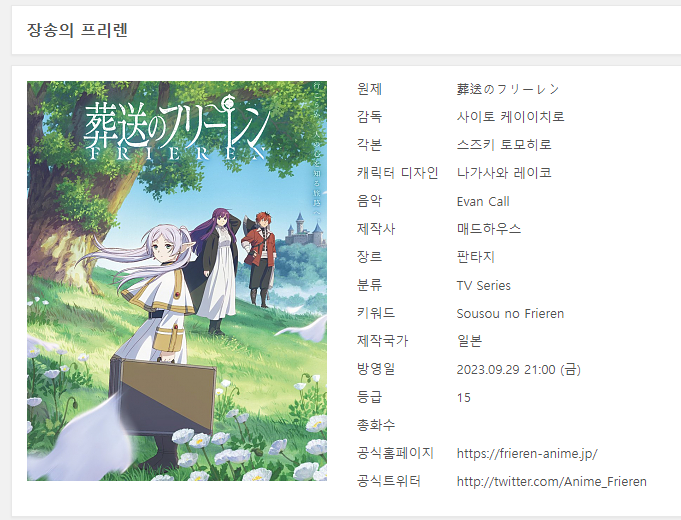Click music composer Evan Call
681x520 pixels.
click(483, 201)
